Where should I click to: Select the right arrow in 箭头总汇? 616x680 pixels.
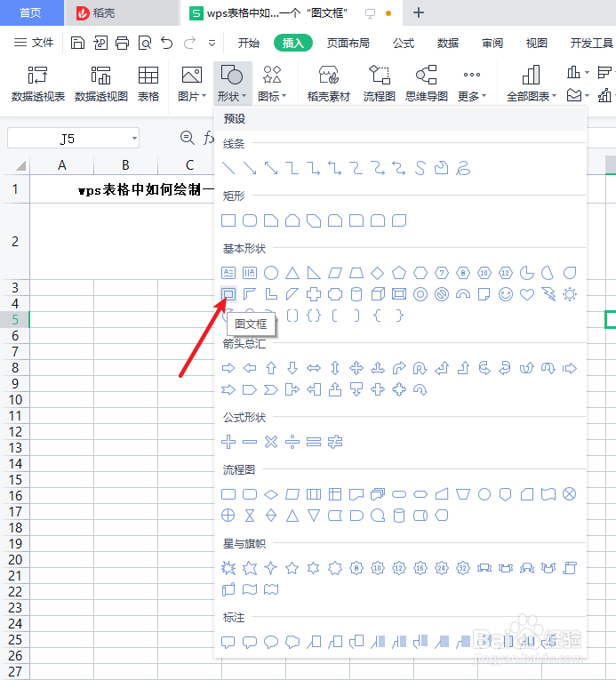click(228, 368)
